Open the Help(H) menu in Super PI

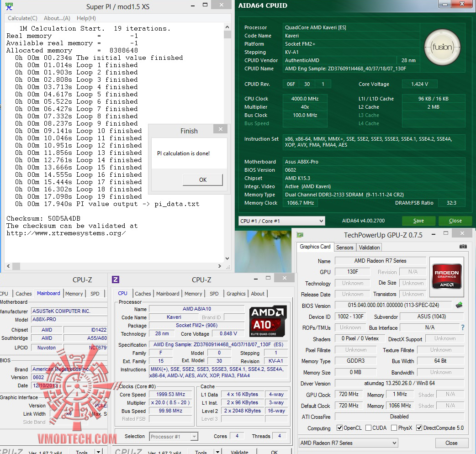coord(86,18)
